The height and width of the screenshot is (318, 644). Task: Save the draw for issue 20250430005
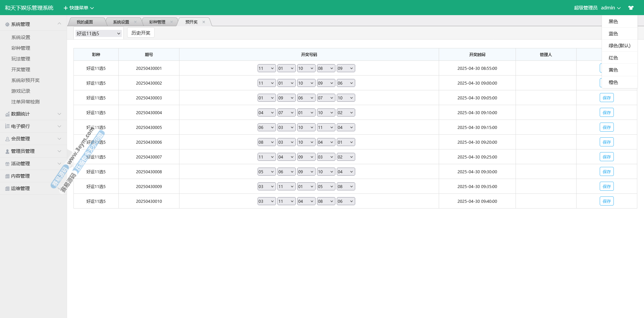(606, 128)
